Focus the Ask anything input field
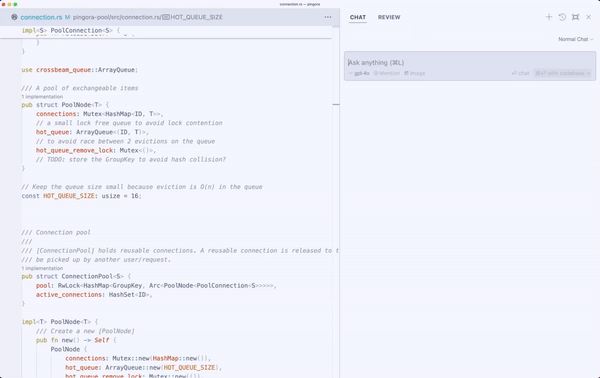Screen dimensions: 600x378 click(470, 62)
